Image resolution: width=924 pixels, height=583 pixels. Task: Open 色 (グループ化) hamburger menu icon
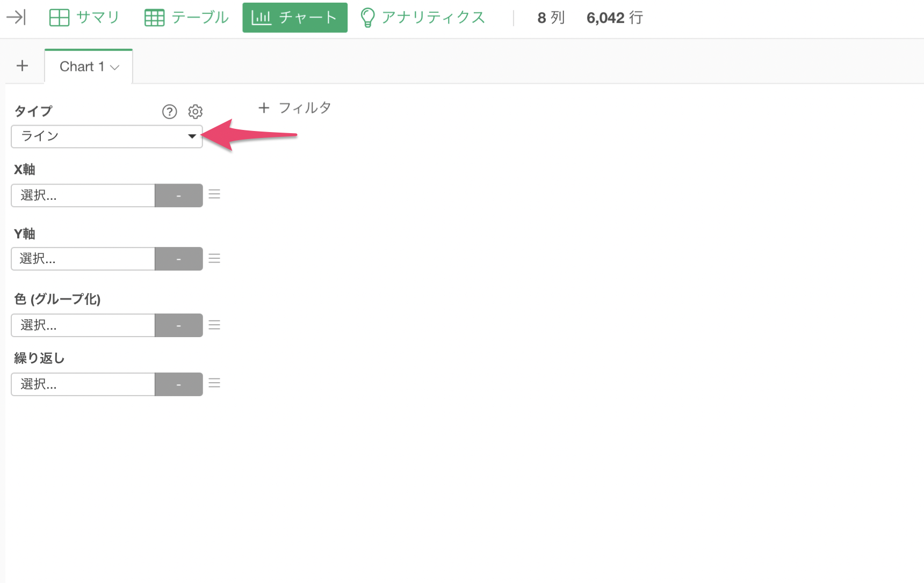[x=214, y=325]
